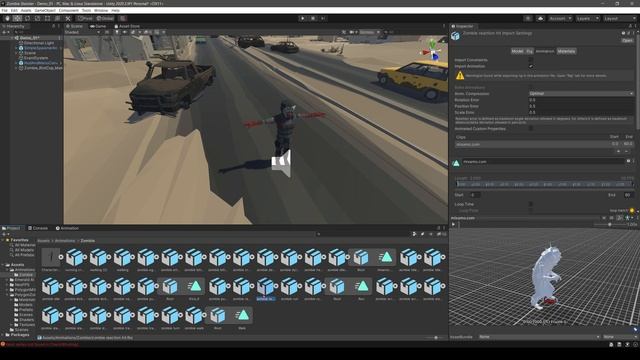Select the Materials tab in Inspector

tap(566, 51)
